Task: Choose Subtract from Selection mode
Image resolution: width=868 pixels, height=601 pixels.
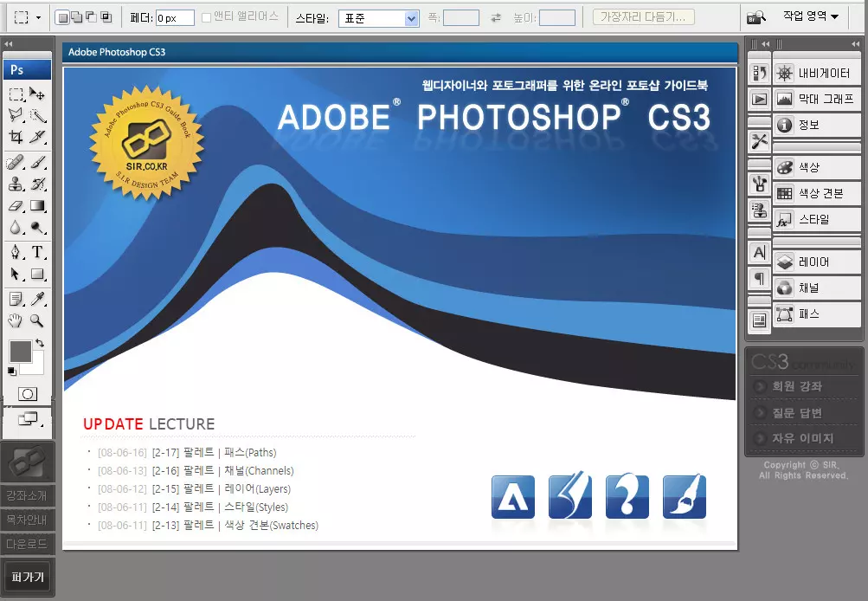Action: pos(92,17)
